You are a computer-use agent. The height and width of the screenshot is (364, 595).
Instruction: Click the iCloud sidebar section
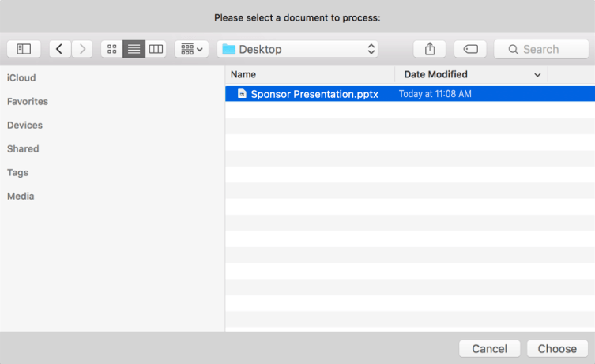point(21,77)
